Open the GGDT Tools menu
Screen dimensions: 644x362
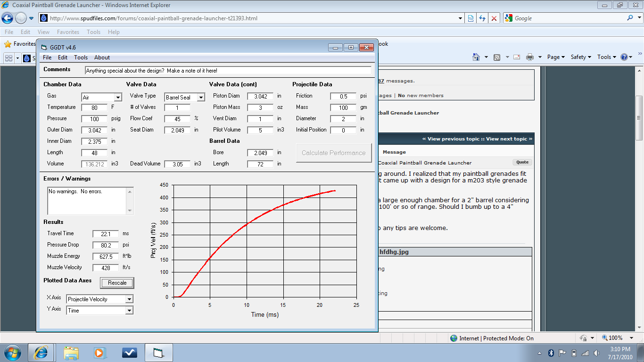pos(81,58)
